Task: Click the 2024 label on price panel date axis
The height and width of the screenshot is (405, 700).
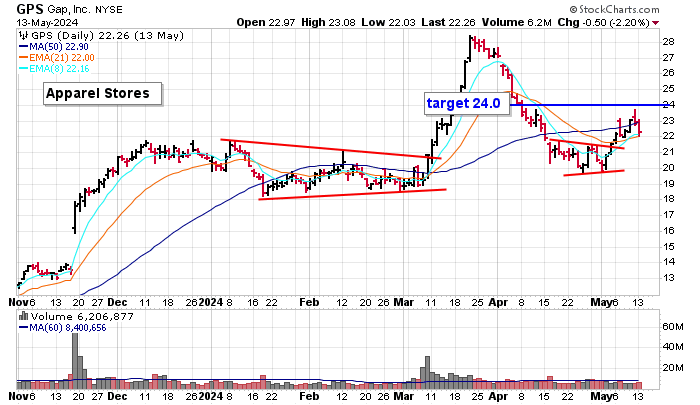Action: (211, 302)
